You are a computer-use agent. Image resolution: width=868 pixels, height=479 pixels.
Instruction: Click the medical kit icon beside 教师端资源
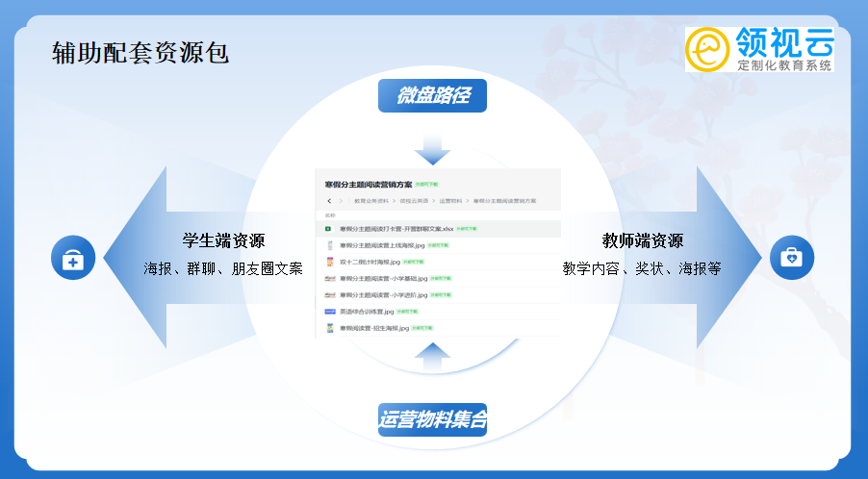[x=792, y=258]
